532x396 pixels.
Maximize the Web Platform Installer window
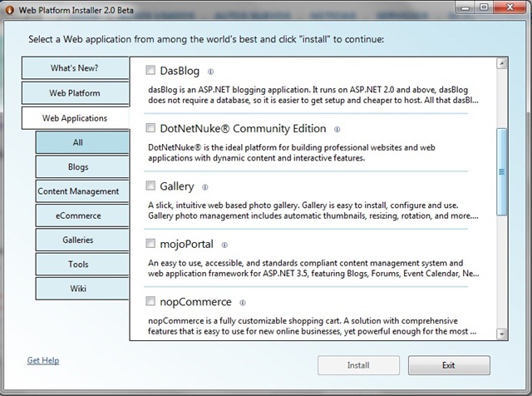[484, 7]
